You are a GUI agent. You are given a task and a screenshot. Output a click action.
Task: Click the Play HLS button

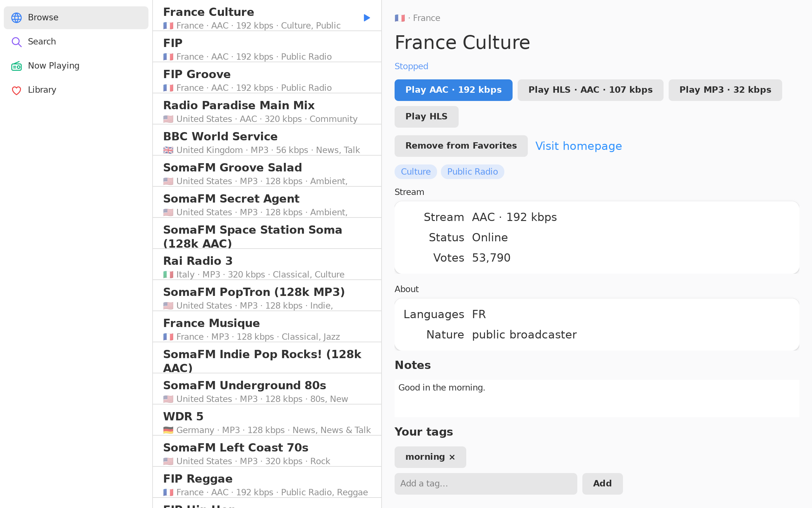[426, 117]
